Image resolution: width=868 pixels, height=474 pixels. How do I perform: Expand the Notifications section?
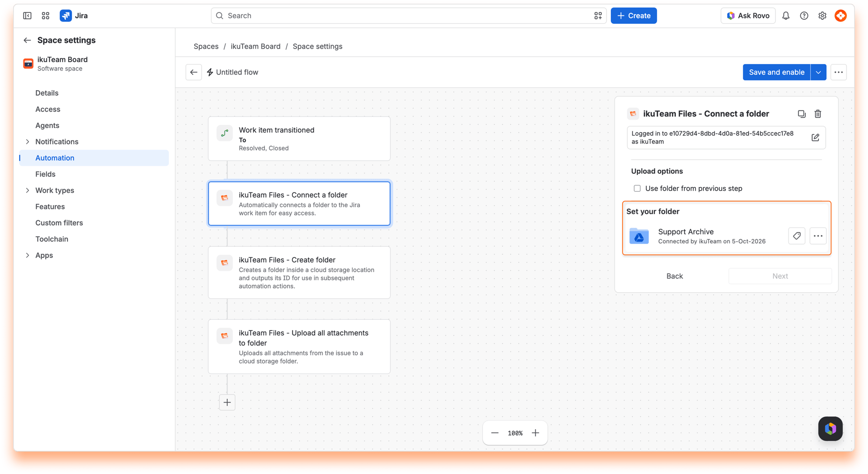tap(28, 142)
